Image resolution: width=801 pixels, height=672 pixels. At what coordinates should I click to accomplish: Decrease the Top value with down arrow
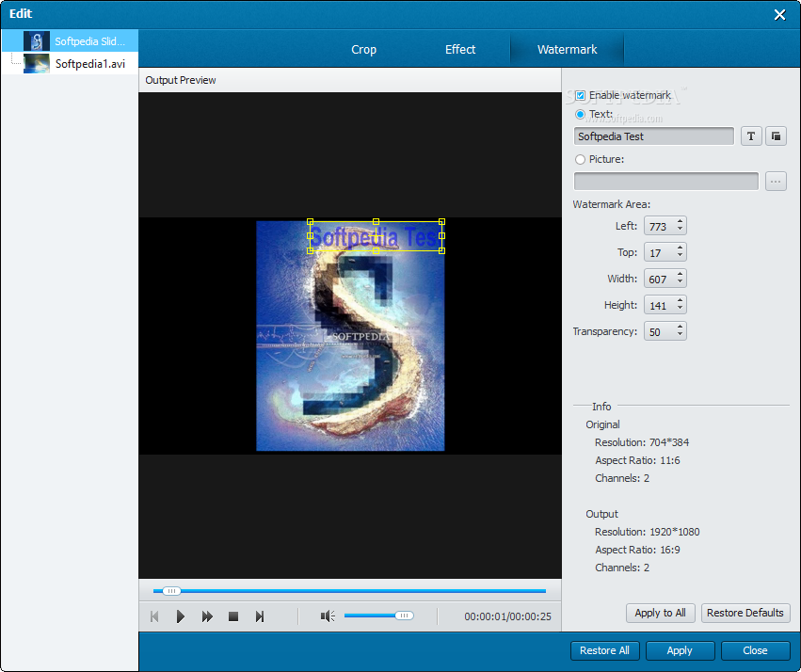coord(680,256)
